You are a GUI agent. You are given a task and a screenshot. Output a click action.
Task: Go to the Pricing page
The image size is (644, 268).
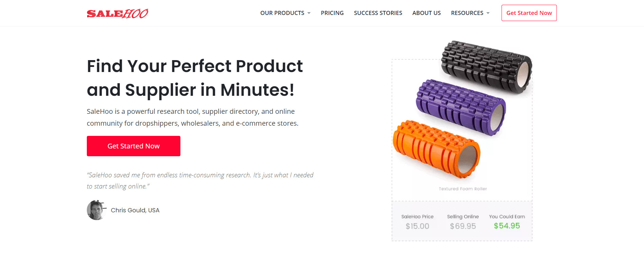(332, 13)
